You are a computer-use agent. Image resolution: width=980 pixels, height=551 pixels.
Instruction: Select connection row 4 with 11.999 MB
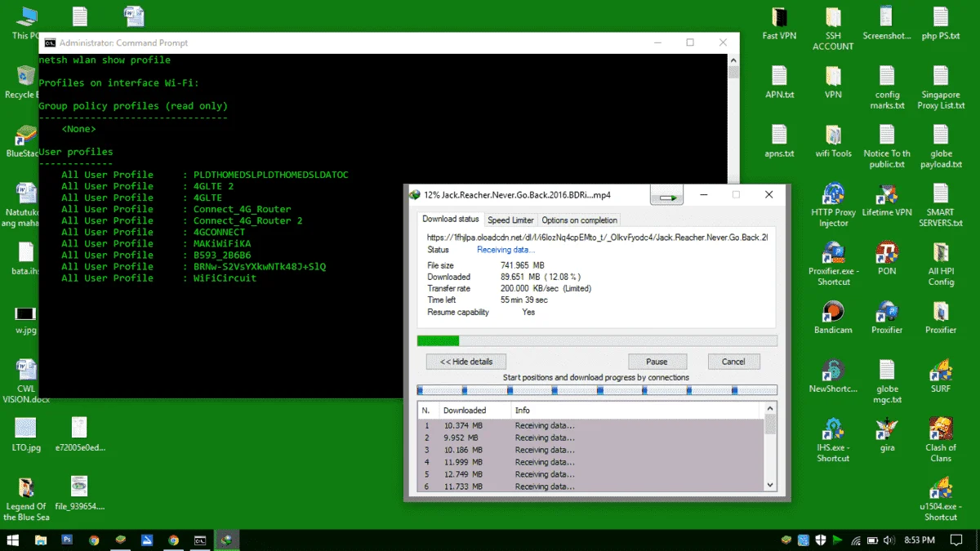(x=591, y=462)
